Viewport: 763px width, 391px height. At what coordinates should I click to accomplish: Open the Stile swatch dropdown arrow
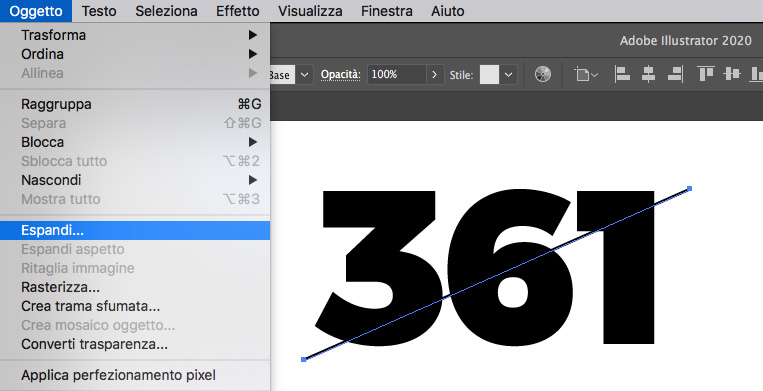pyautogui.click(x=508, y=75)
